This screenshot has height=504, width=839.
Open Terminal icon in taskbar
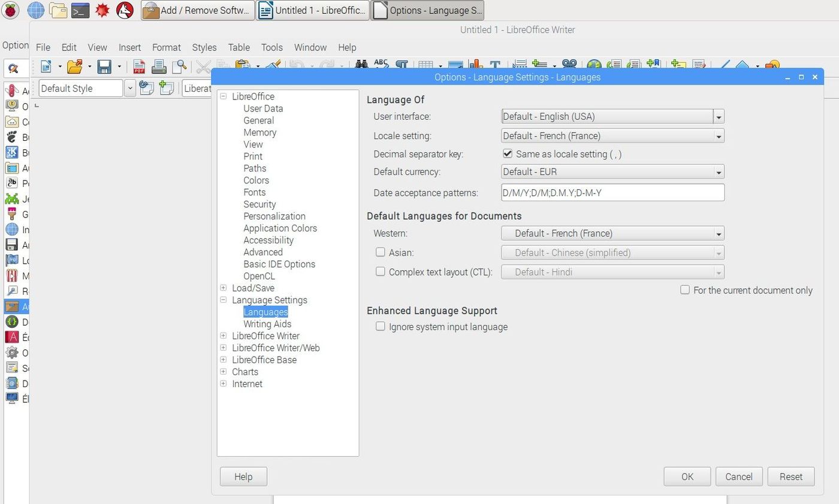[80, 10]
